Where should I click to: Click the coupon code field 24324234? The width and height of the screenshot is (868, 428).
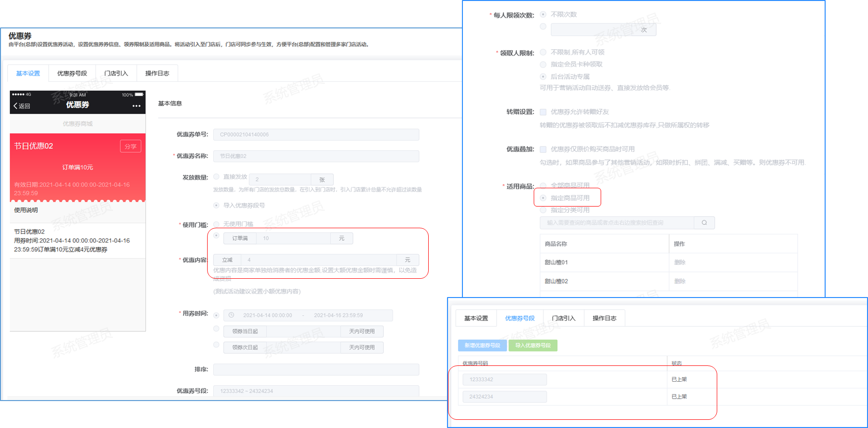click(x=505, y=397)
